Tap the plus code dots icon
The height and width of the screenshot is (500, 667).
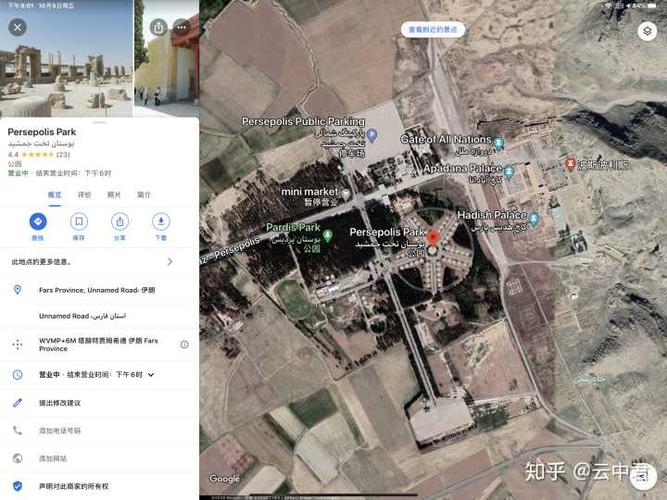(17, 344)
